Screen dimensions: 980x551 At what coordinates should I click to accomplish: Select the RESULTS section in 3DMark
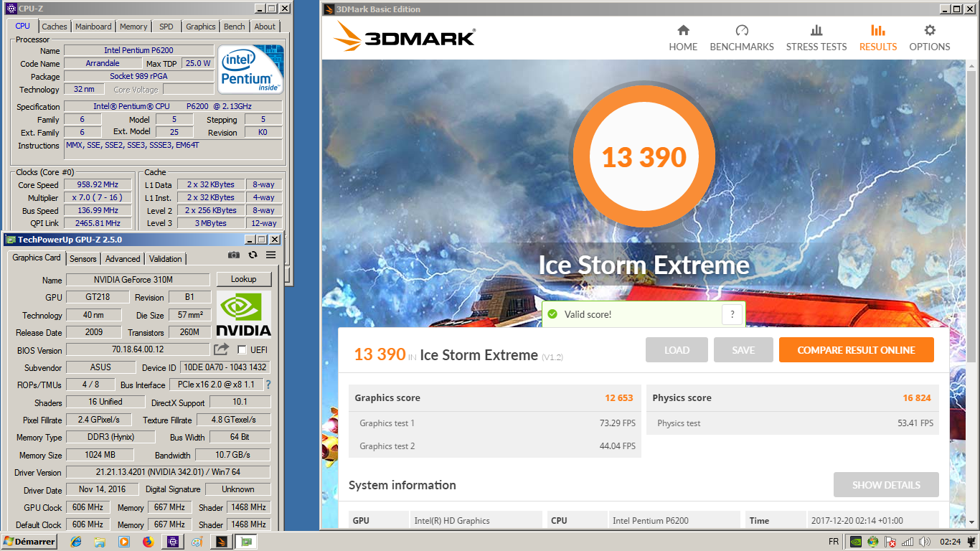point(878,38)
